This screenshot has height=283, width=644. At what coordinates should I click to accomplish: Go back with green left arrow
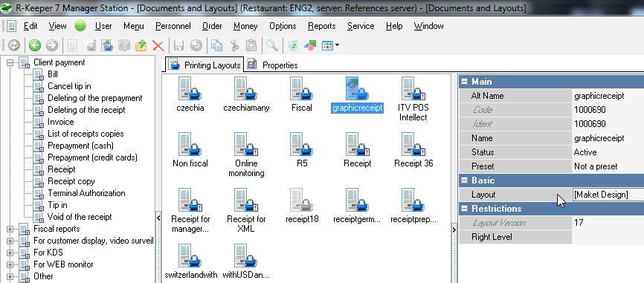click(35, 45)
